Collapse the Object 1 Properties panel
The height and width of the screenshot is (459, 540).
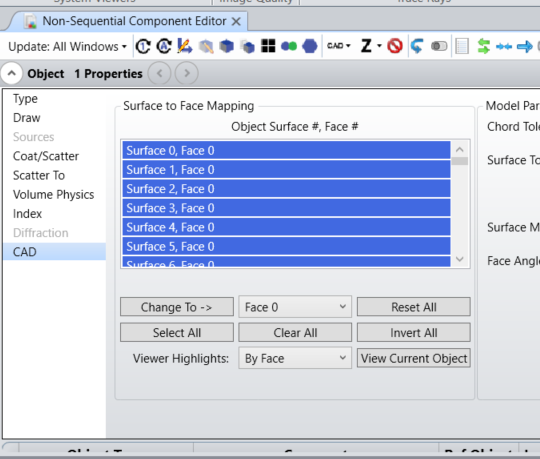(x=12, y=73)
